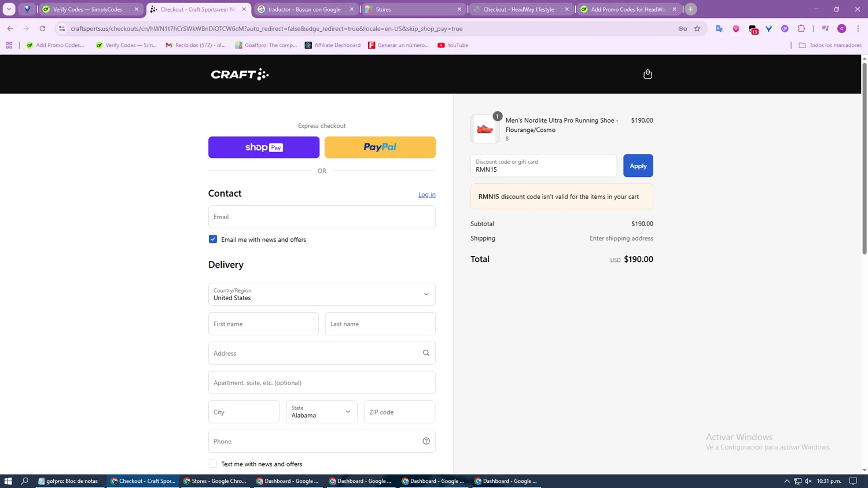Click the browser address bar URL
The width and height of the screenshot is (868, 488).
pyautogui.click(x=266, y=28)
